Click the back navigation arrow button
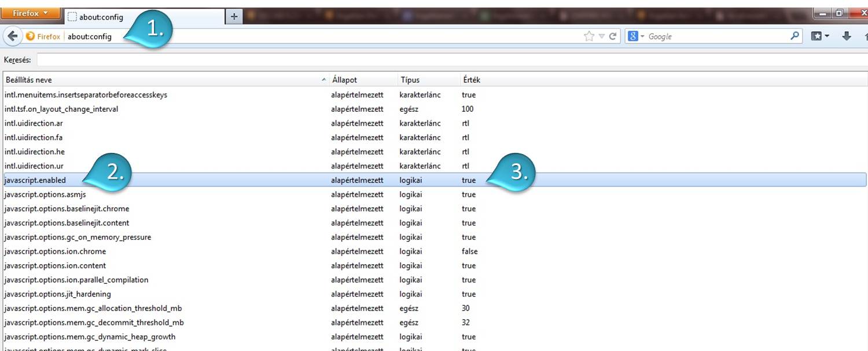868x351 pixels. pos(12,36)
